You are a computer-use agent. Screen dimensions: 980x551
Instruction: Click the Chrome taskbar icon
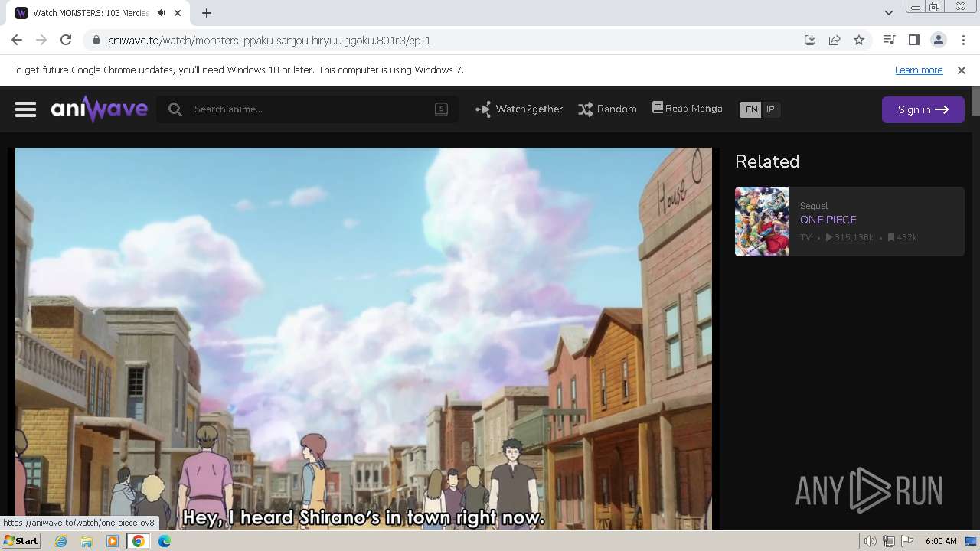click(139, 541)
